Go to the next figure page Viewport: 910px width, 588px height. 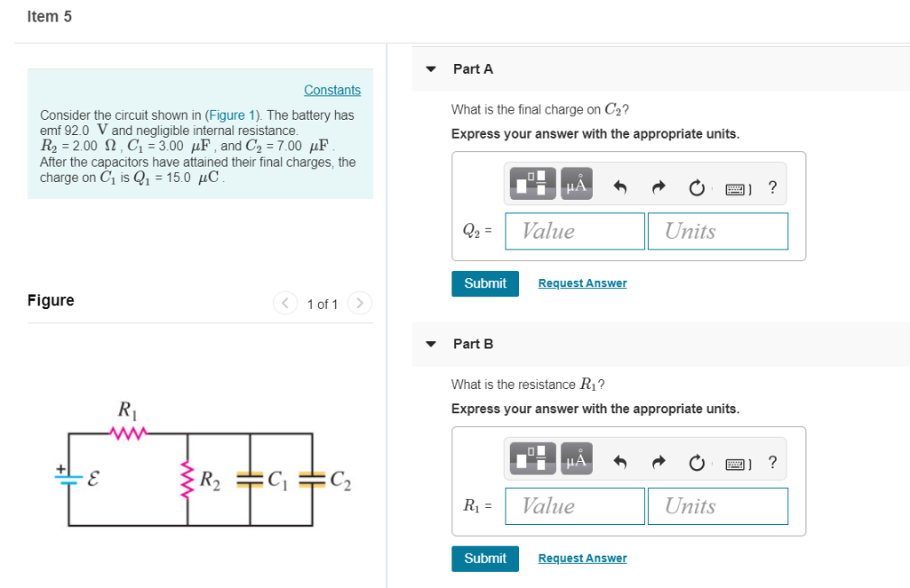359,303
